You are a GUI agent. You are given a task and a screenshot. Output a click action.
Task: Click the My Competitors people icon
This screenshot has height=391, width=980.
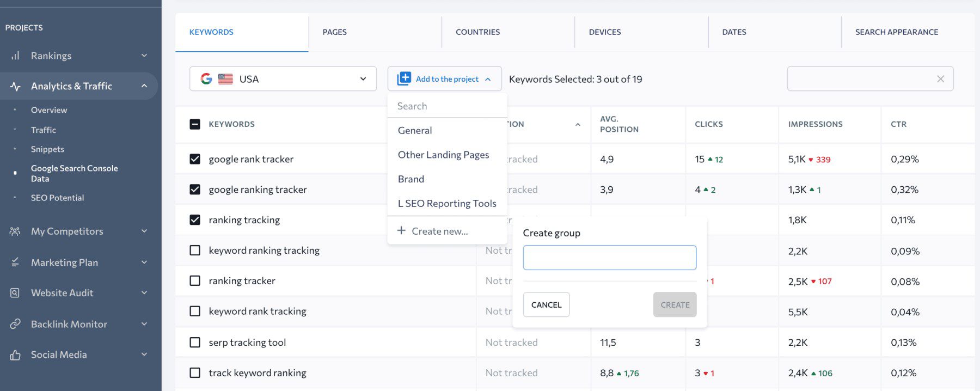tap(15, 231)
